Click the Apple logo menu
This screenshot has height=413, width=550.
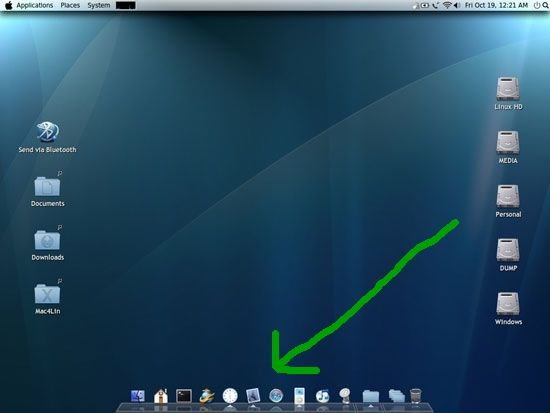click(x=8, y=5)
